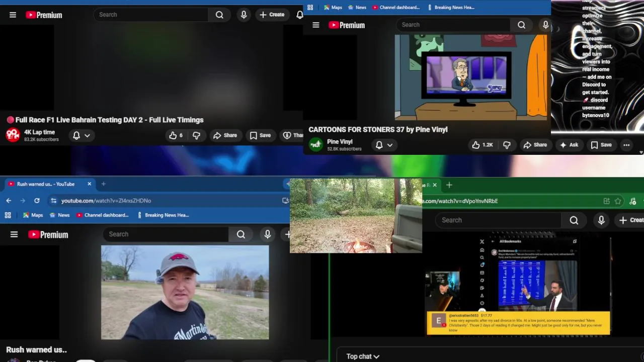
Task: Start voice search in the Pine Vinyl window
Action: (545, 25)
